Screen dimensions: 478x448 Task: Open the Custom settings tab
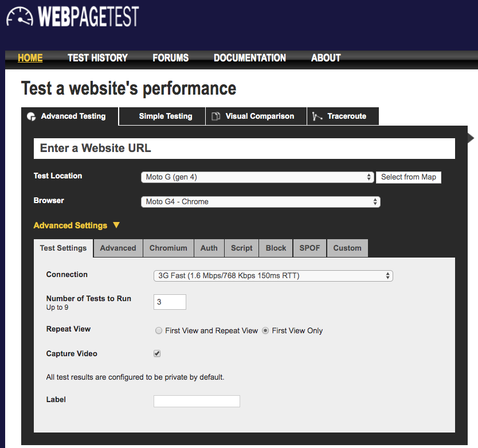[347, 248]
